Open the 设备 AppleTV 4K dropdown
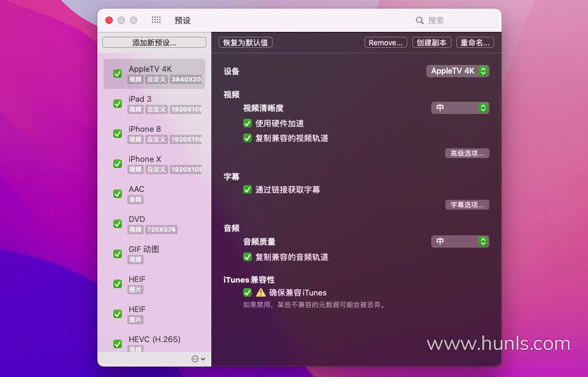The image size is (588, 377). (x=458, y=71)
